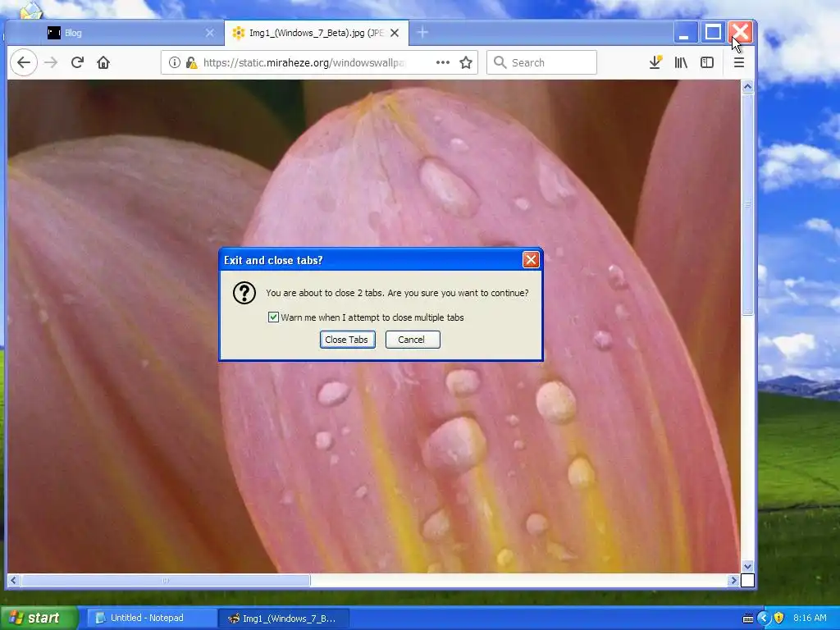Maximize the Firefox browser window
This screenshot has height=630, width=840.
click(713, 33)
